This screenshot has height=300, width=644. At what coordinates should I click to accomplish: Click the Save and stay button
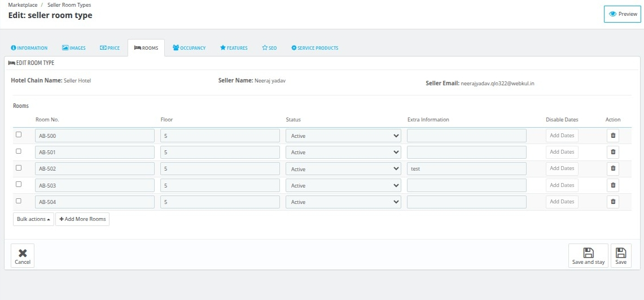click(588, 255)
